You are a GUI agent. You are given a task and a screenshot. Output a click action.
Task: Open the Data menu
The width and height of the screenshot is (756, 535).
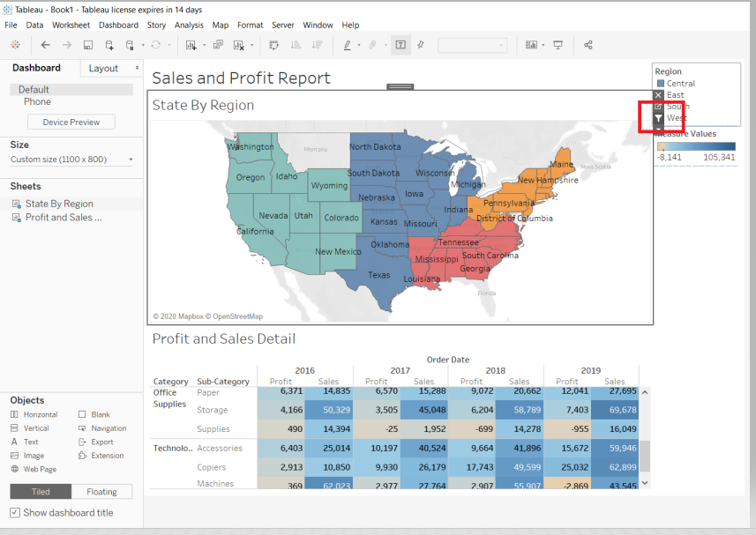pyautogui.click(x=34, y=25)
